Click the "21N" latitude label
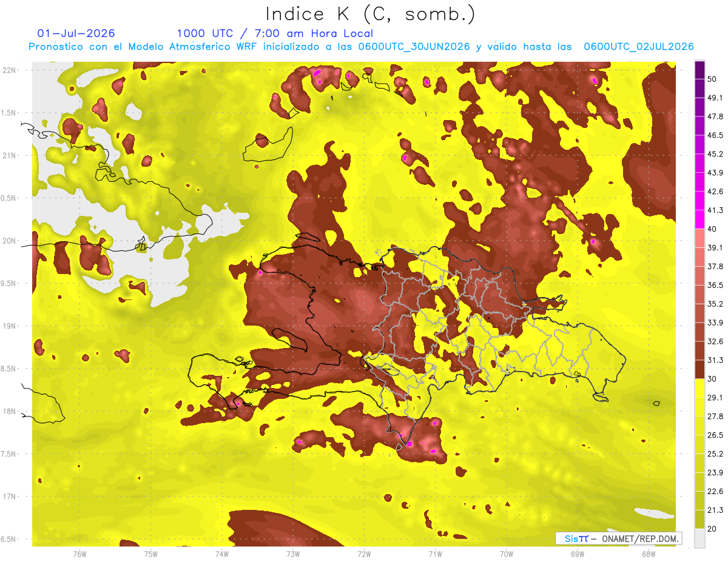This screenshot has width=728, height=562. [x=10, y=155]
